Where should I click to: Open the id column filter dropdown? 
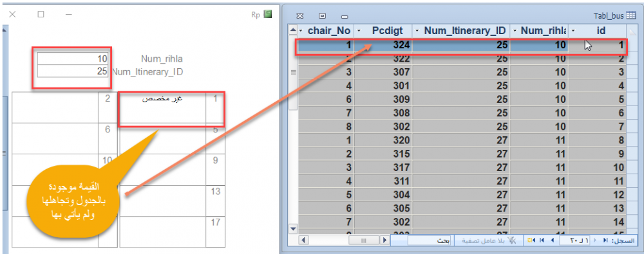click(x=573, y=31)
